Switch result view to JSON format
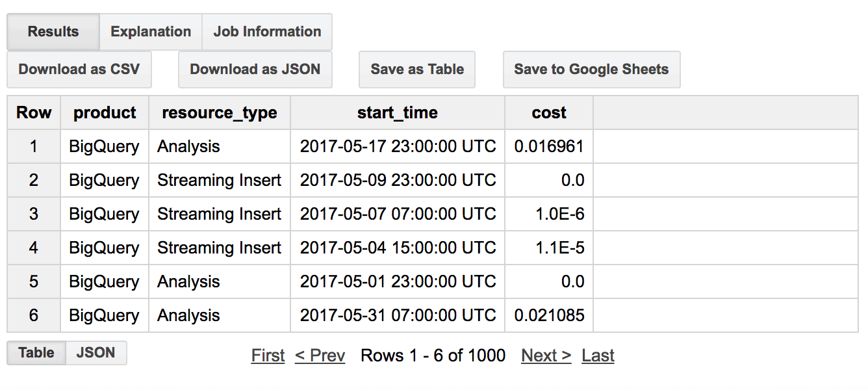The image size is (868, 390). click(96, 353)
